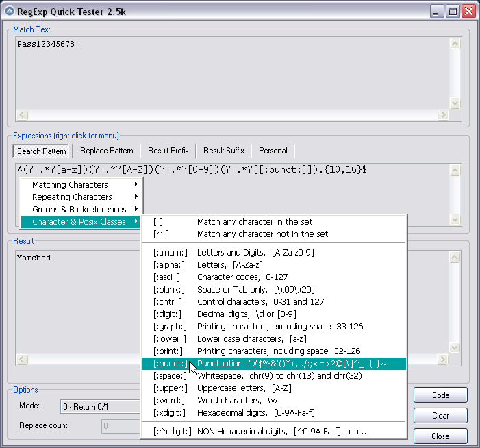
Task: Maximize the RegExp Quick Tester window
Action: (x=453, y=12)
